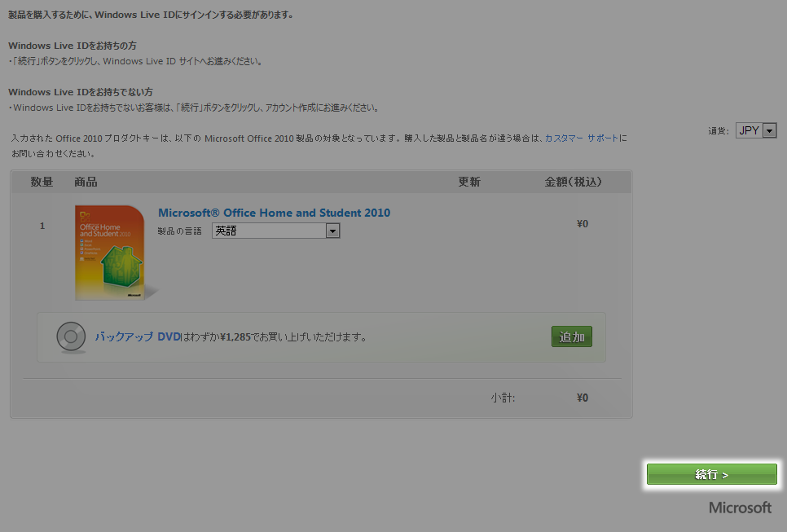Screen dimensions: 787x532
Task: Click the green 続行 continue button
Action: [712, 474]
